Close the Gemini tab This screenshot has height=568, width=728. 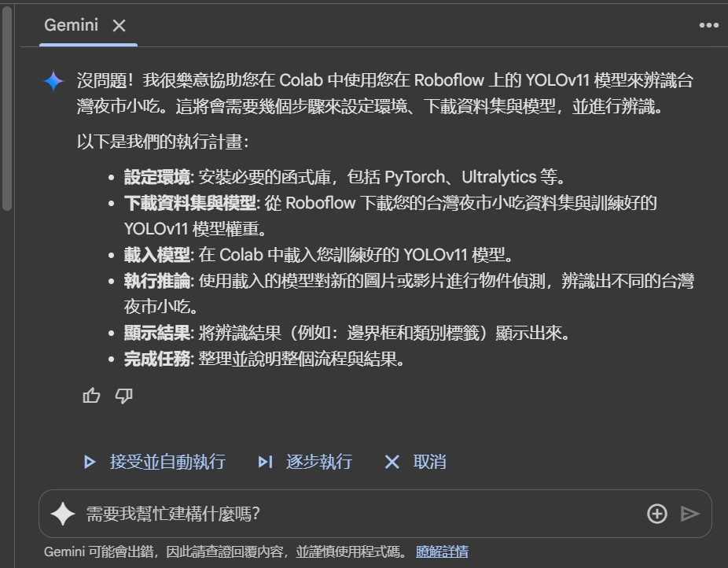(119, 25)
